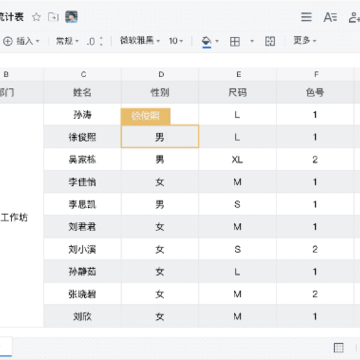The image size is (360, 360).
Task: Select the cell containing 李思凯
Action: point(82,204)
